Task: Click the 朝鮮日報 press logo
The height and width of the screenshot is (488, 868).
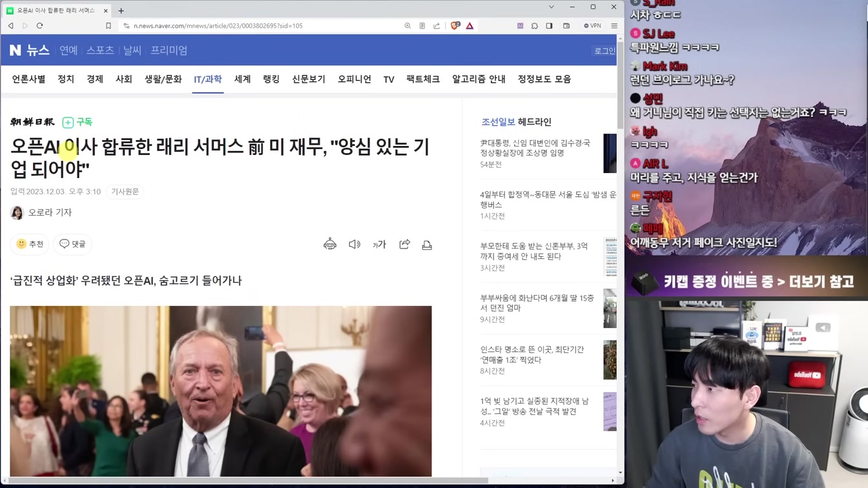Action: point(32,122)
